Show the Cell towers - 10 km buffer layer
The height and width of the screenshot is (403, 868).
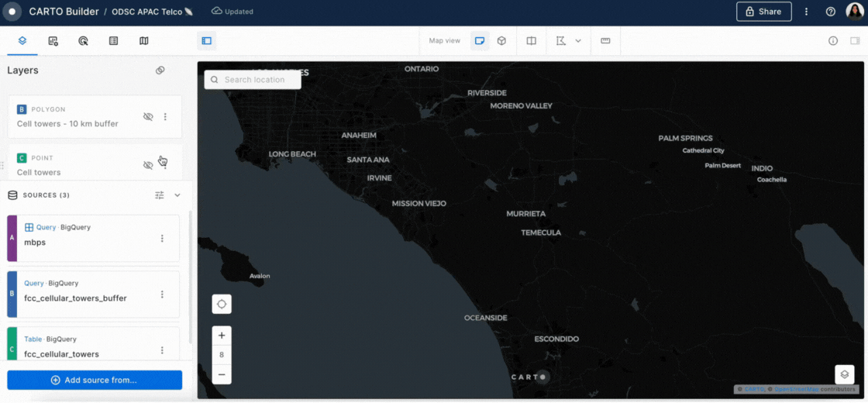coord(148,117)
